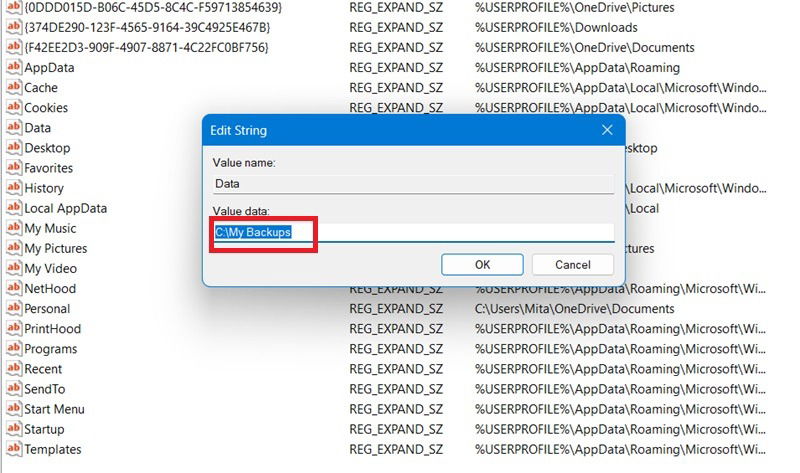This screenshot has width=800, height=473.
Task: Select the AppData string value icon
Action: click(14, 67)
